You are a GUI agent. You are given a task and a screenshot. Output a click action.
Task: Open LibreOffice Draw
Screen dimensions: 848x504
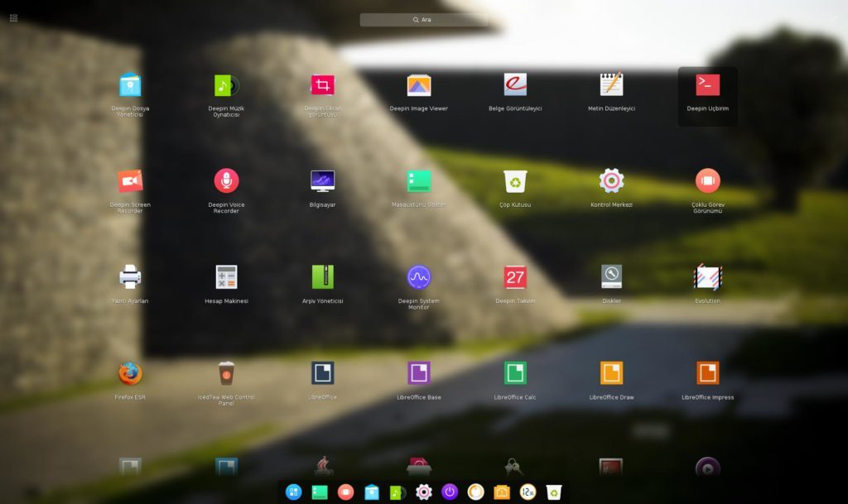(x=611, y=373)
